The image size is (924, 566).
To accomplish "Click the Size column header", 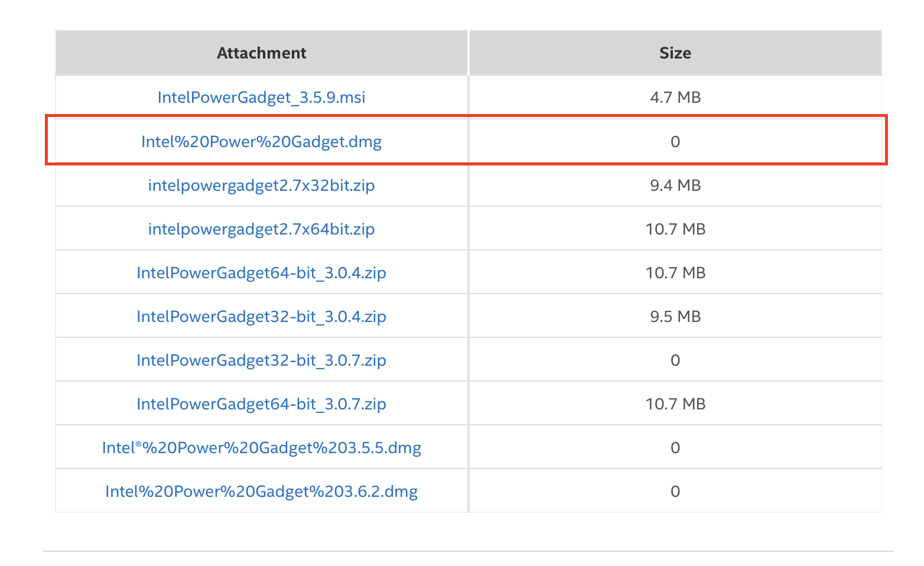I will (x=675, y=53).
